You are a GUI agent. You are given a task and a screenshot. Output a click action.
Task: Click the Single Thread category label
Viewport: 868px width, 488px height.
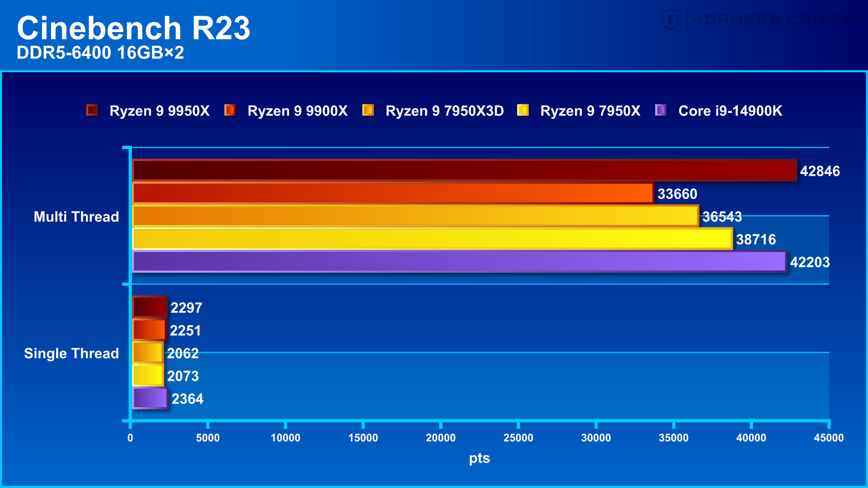(x=71, y=353)
